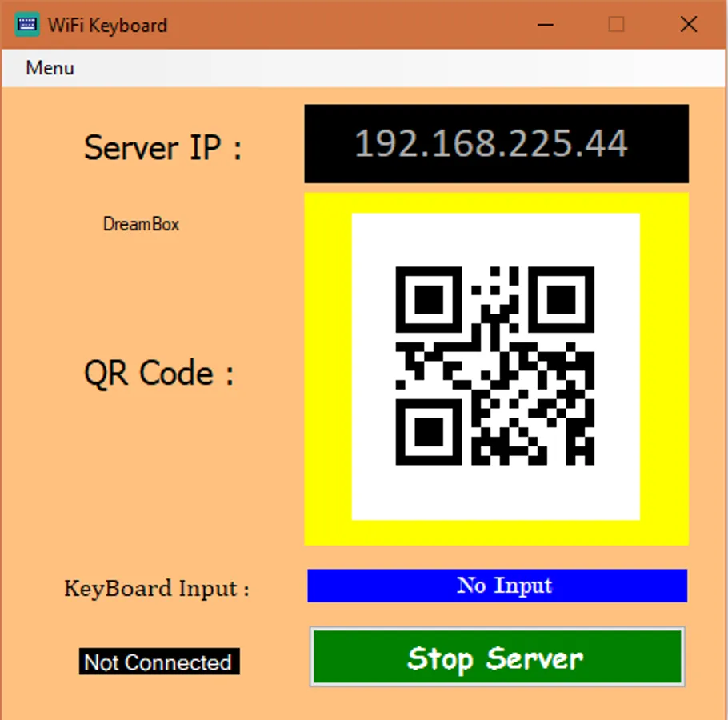Click the KeyBoard Input label
This screenshot has height=720, width=728.
coord(157,589)
